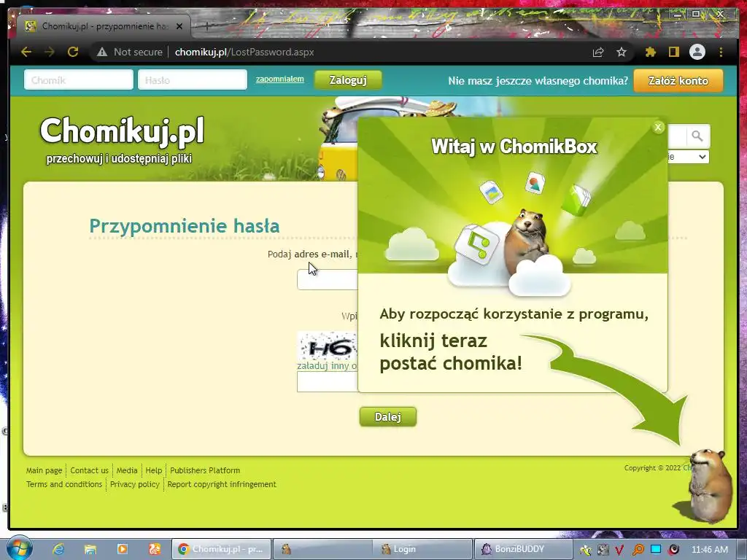Click the hamster character on the cloud
747x560 pixels.
[x=526, y=241]
